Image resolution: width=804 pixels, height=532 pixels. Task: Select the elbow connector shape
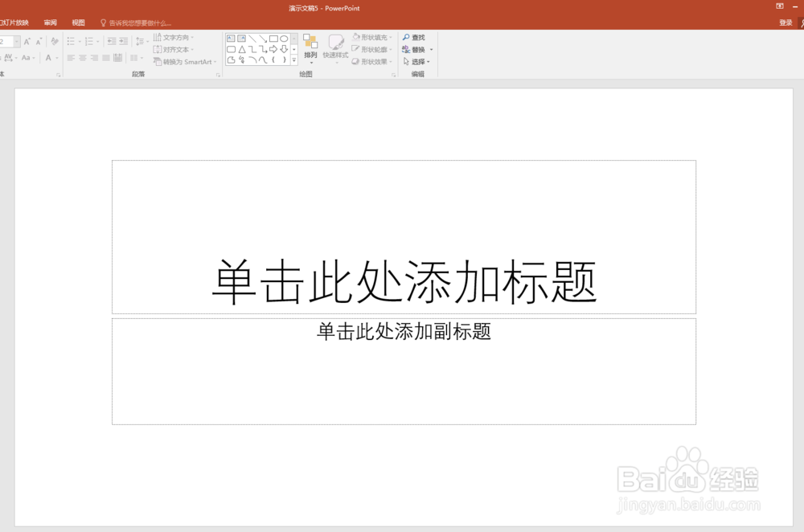click(252, 49)
